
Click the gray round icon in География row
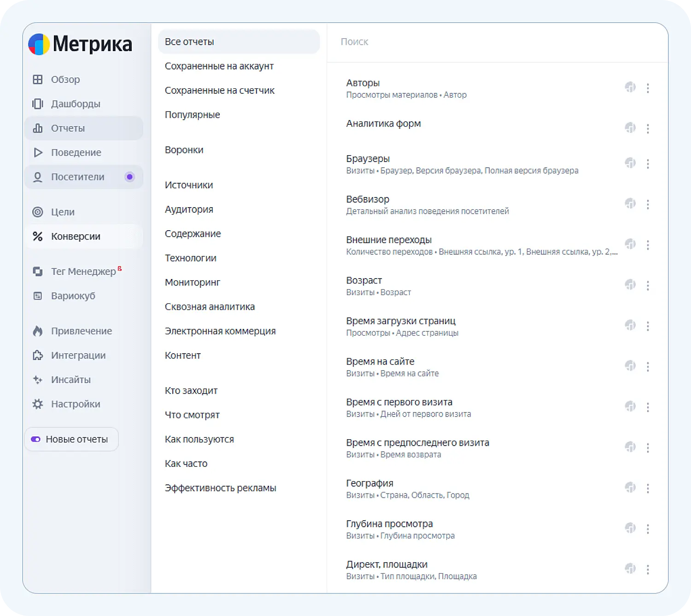point(630,487)
